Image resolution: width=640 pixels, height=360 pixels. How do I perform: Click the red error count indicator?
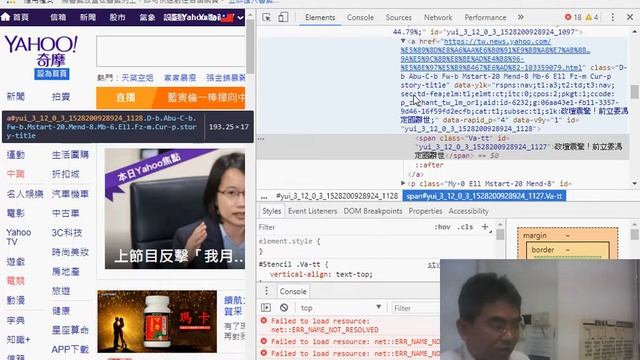click(x=573, y=17)
